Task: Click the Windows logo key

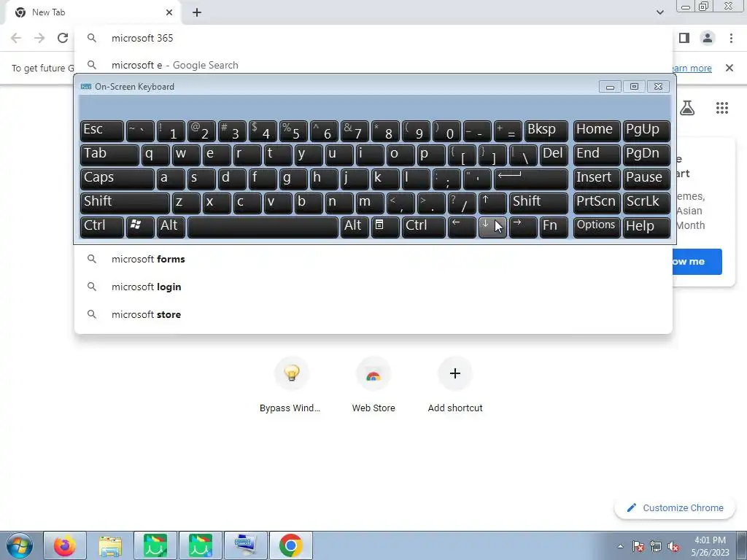Action: point(140,227)
